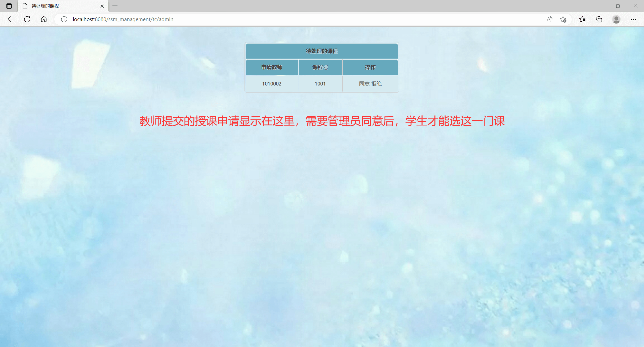The image size is (644, 347).
Task: Click the Read Aloud icon in toolbar
Action: pyautogui.click(x=549, y=19)
